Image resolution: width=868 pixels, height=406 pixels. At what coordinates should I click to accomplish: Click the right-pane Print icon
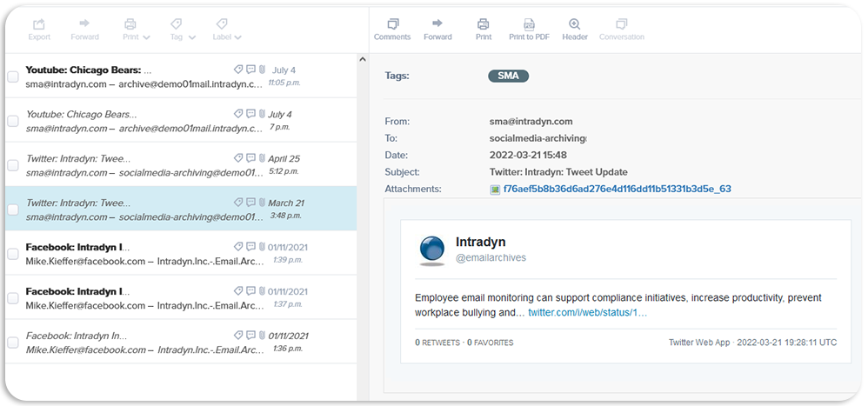click(x=483, y=24)
